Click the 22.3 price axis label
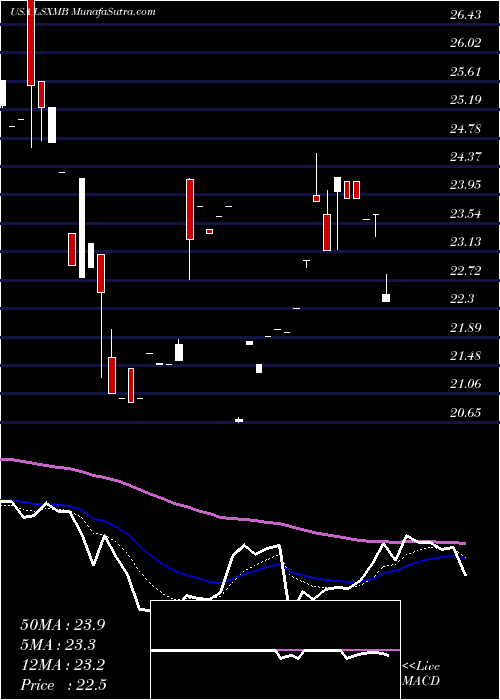500x700 pixels. click(462, 299)
